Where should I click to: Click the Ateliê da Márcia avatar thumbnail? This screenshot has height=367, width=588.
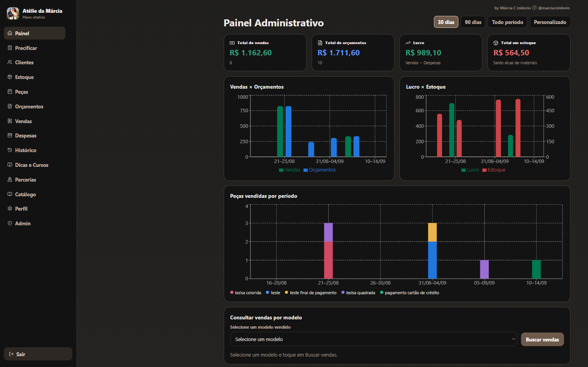tap(13, 14)
